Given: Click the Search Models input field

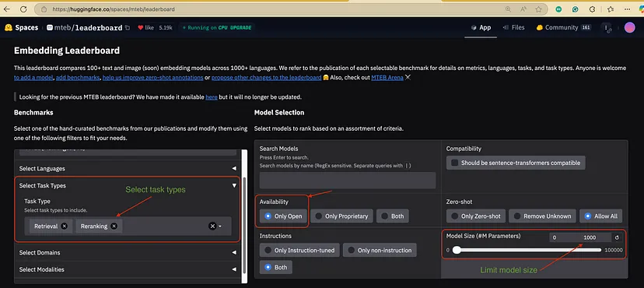Looking at the screenshot, I should [348, 181].
